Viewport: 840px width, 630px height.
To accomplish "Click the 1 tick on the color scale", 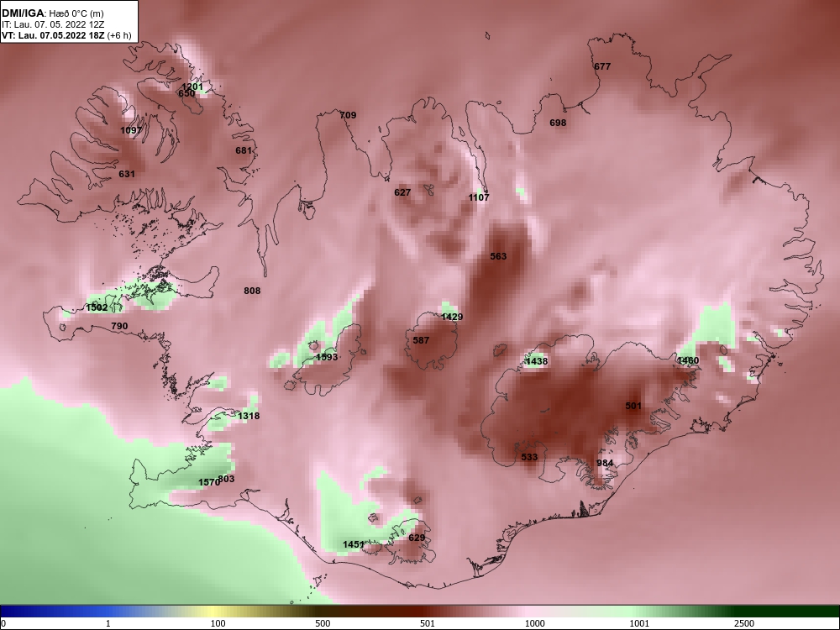I will [108, 623].
